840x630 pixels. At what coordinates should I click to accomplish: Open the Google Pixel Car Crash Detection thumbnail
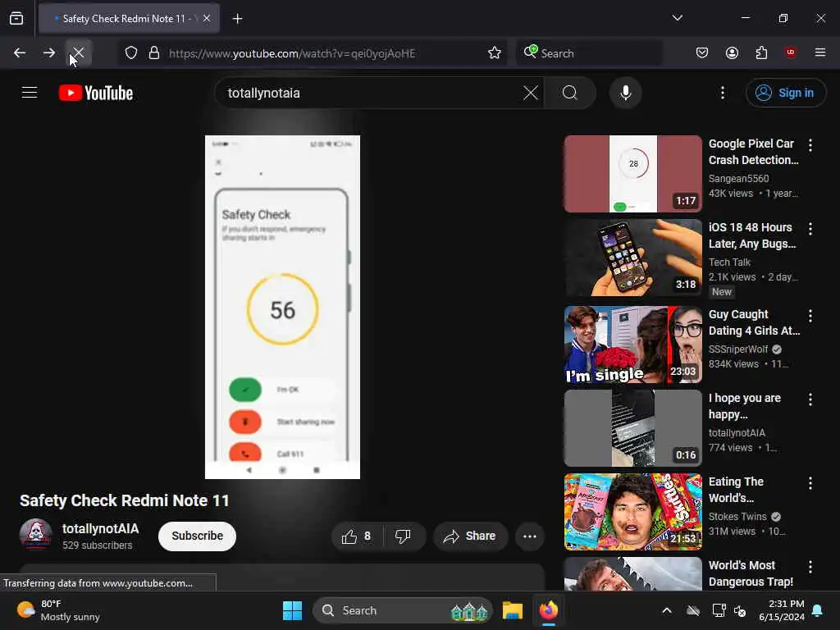click(x=632, y=174)
